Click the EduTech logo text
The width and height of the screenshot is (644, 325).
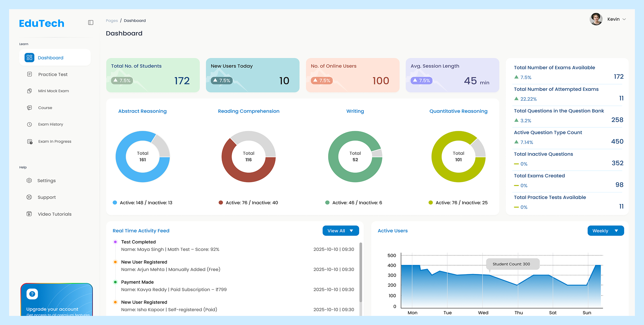pyautogui.click(x=42, y=23)
